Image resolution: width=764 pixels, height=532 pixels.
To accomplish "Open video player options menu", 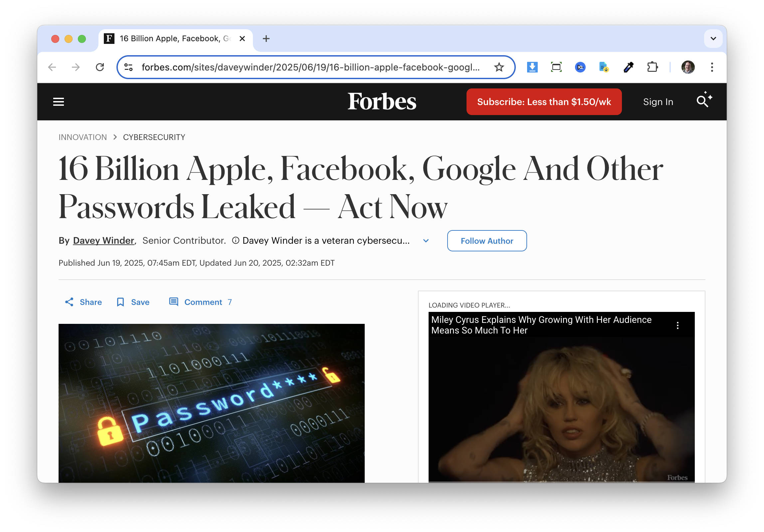I will 678,325.
